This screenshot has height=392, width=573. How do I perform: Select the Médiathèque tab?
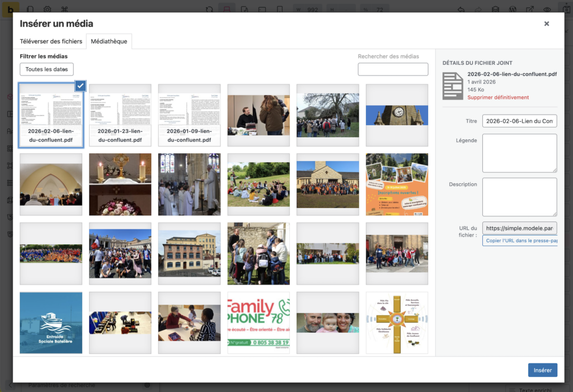(109, 41)
